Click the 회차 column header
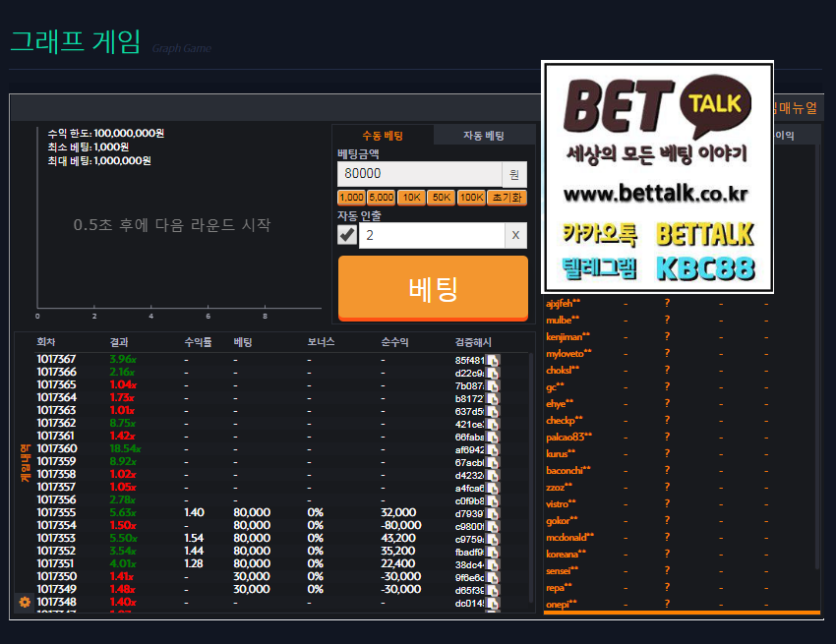The height and width of the screenshot is (644, 836). tap(46, 342)
